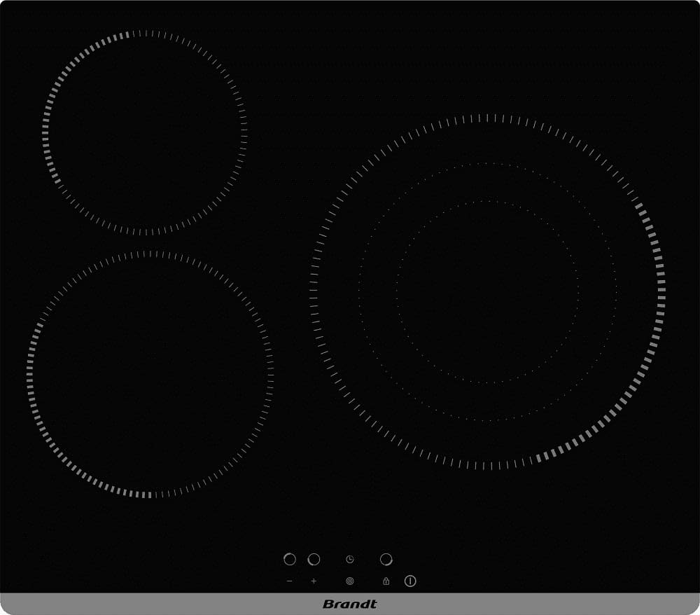
Task: Tap the power on/off touch key
Action: click(410, 581)
